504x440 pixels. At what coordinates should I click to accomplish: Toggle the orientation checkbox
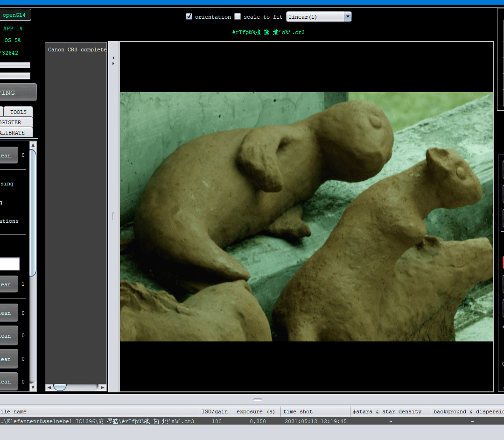tap(189, 16)
